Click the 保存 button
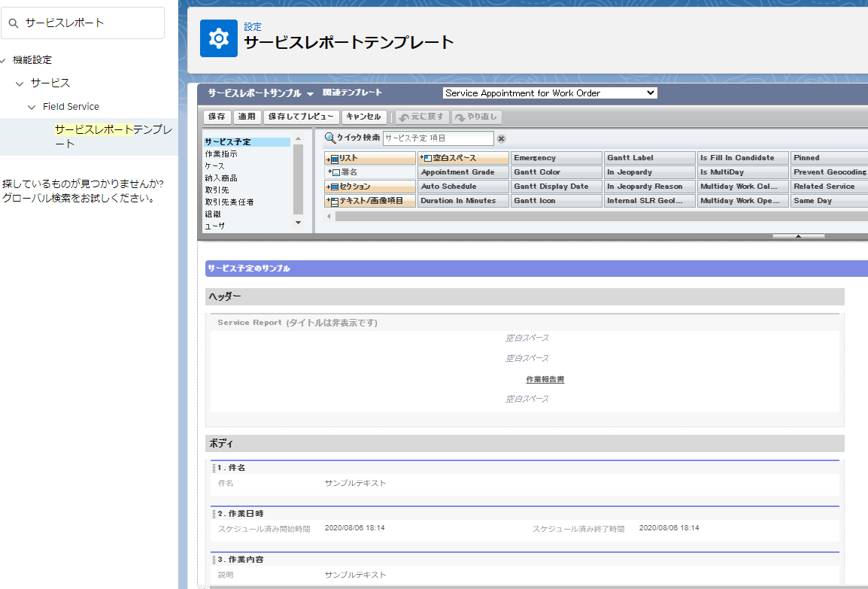Screen dimensions: 868x589 click(217, 117)
